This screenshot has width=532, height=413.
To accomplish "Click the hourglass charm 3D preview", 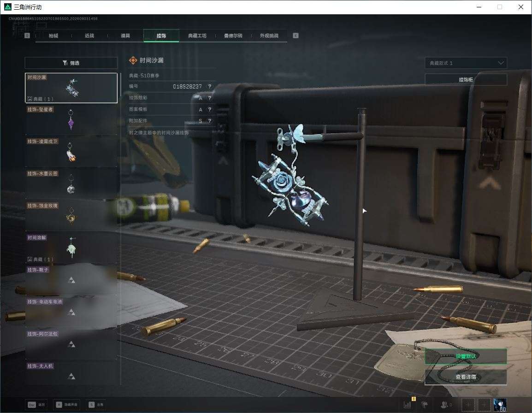I will tap(291, 177).
